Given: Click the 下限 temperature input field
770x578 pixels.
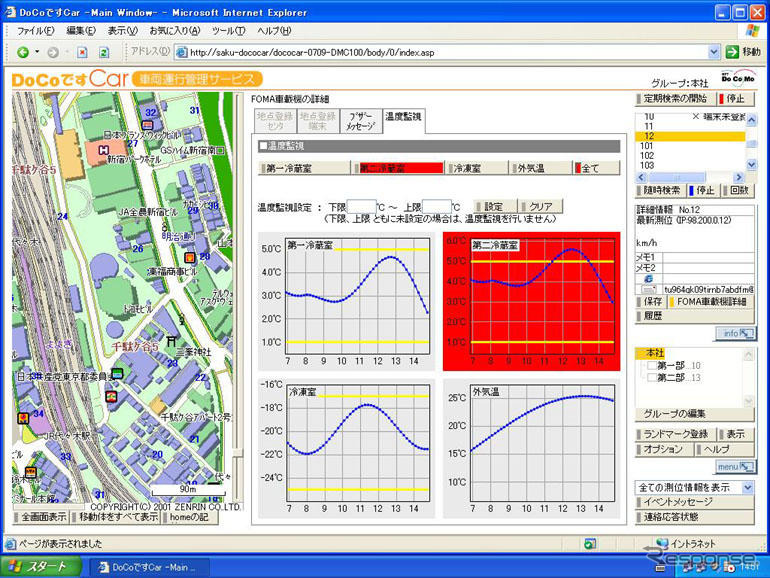Looking at the screenshot, I should (x=361, y=206).
